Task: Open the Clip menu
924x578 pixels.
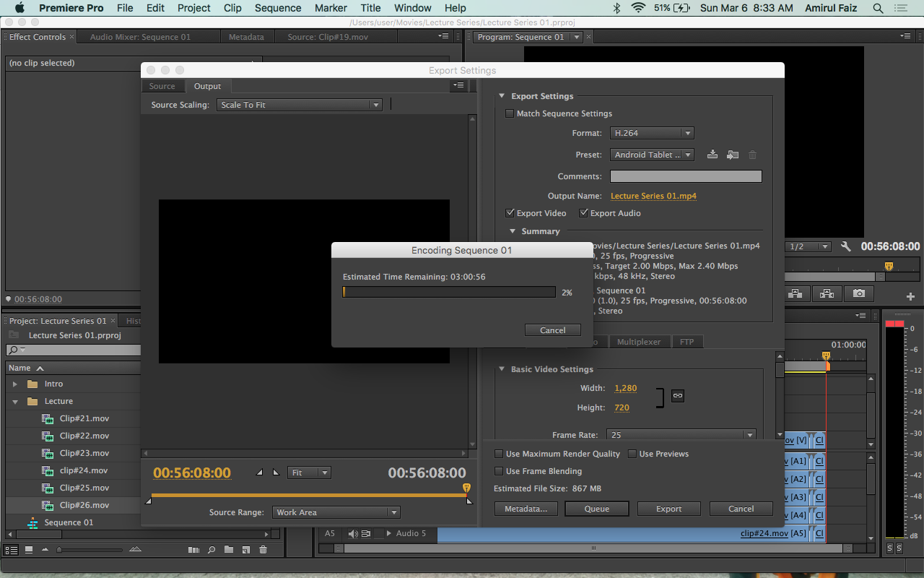Action: [232, 8]
